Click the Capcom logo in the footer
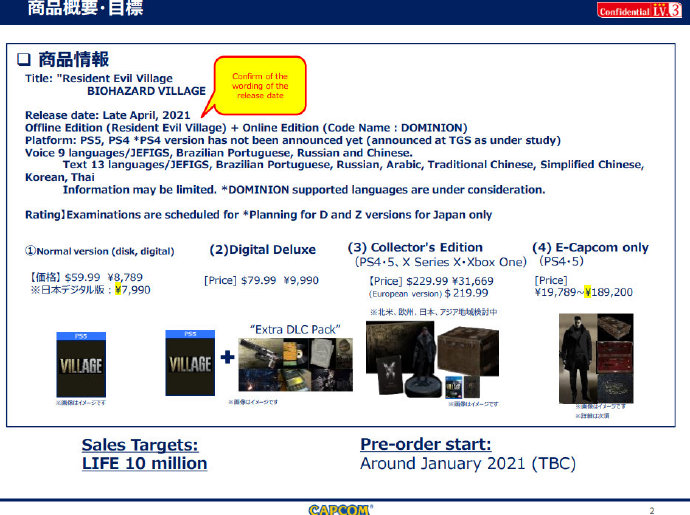 click(x=340, y=508)
